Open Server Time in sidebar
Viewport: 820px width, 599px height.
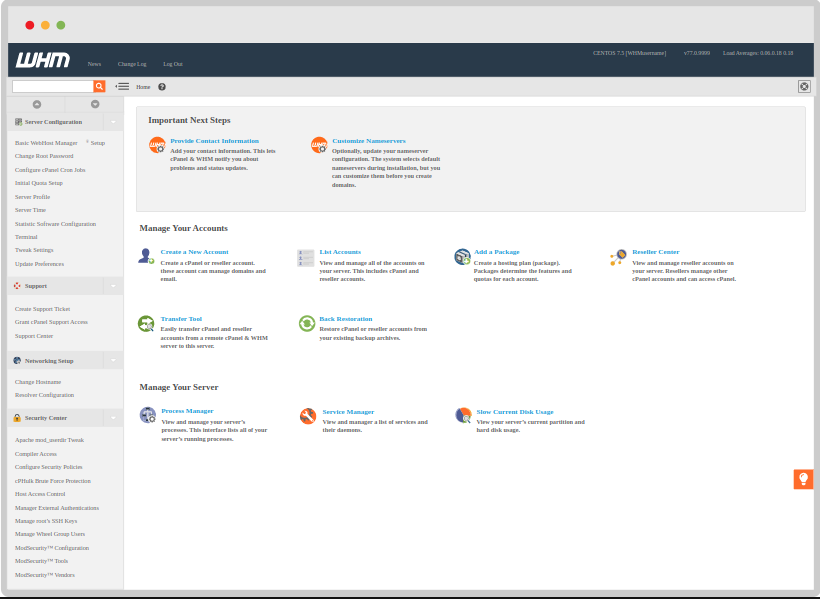point(30,210)
